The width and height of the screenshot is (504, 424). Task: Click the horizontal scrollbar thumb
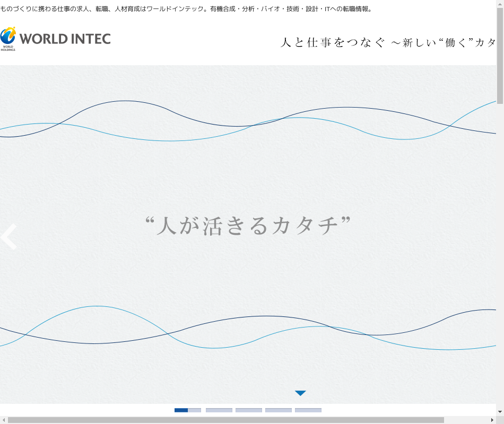(x=225, y=420)
